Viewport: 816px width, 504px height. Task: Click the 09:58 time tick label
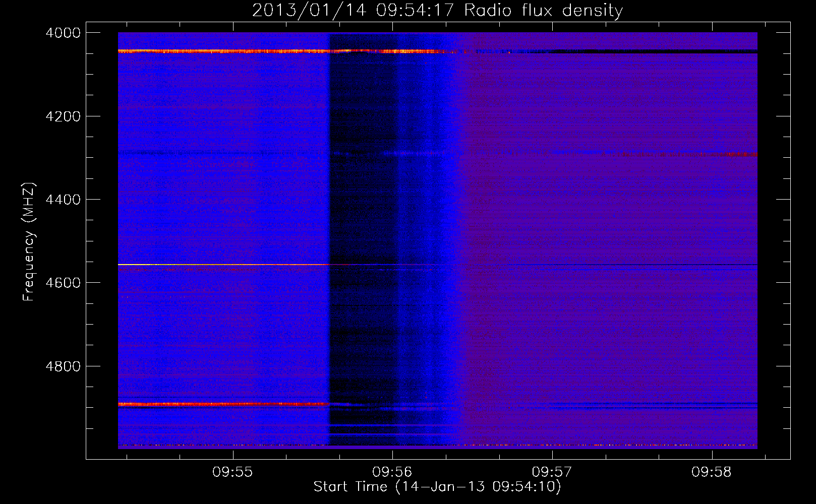(712, 472)
